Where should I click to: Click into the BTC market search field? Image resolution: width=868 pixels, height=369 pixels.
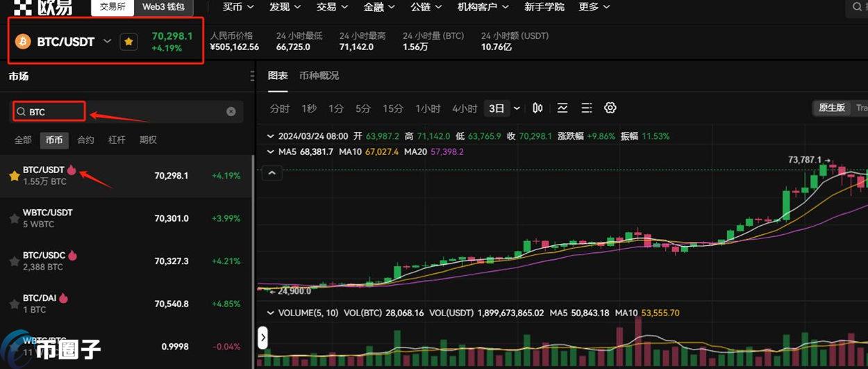point(126,111)
